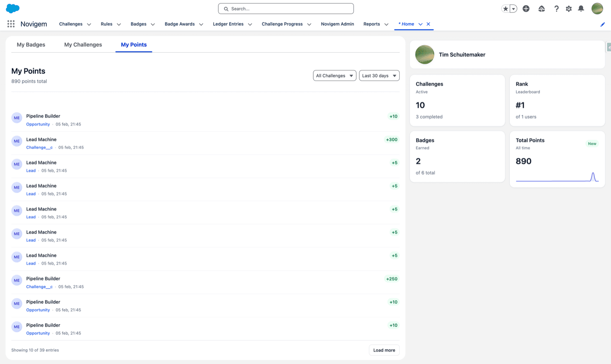This screenshot has height=364, width=611.
Task: Click the pencil icon to edit navigation
Action: (x=603, y=24)
